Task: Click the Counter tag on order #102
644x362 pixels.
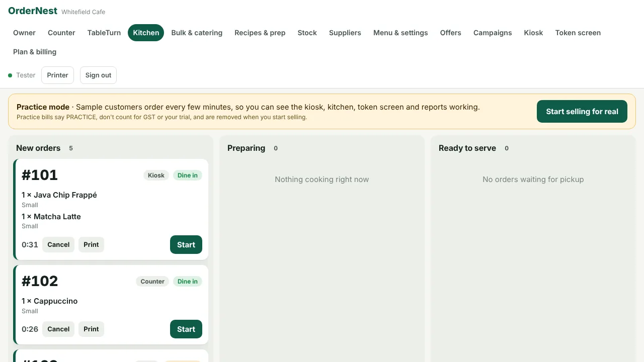Action: click(152, 282)
